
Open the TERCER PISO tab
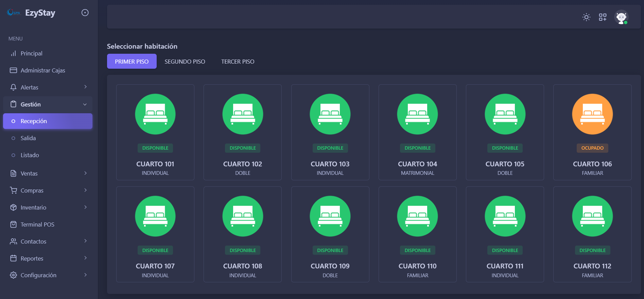pos(238,62)
